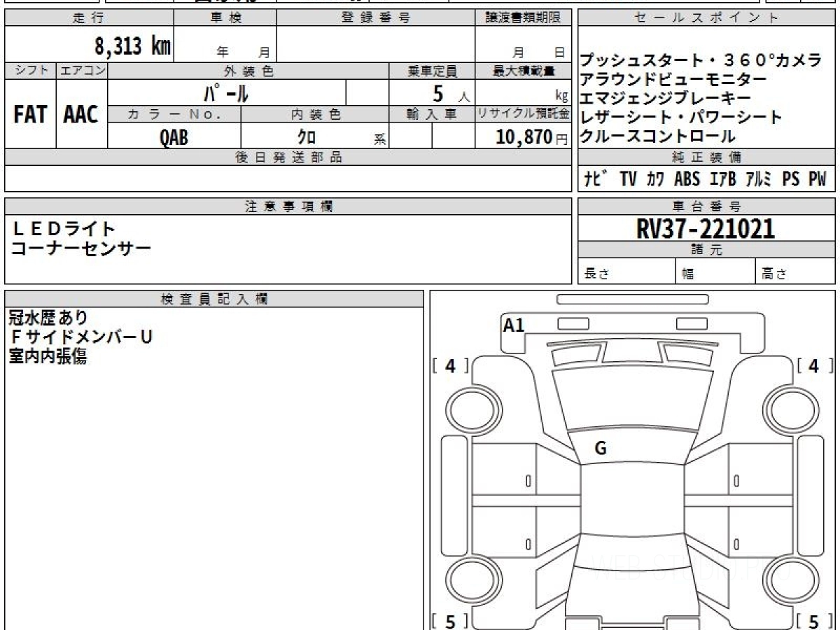Click chassis number RV37-221021
The height and width of the screenshot is (630, 840).
point(706,229)
